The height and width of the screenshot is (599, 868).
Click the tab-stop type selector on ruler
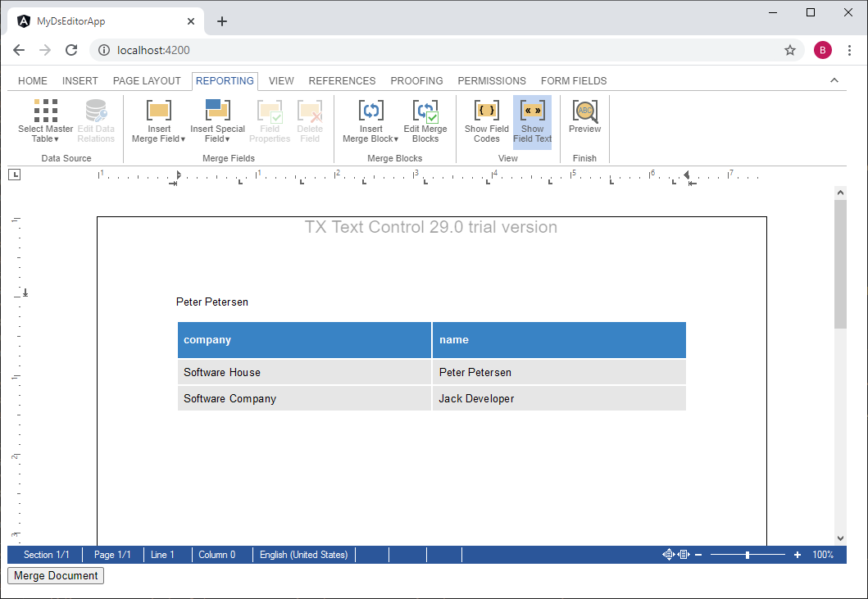[x=15, y=175]
